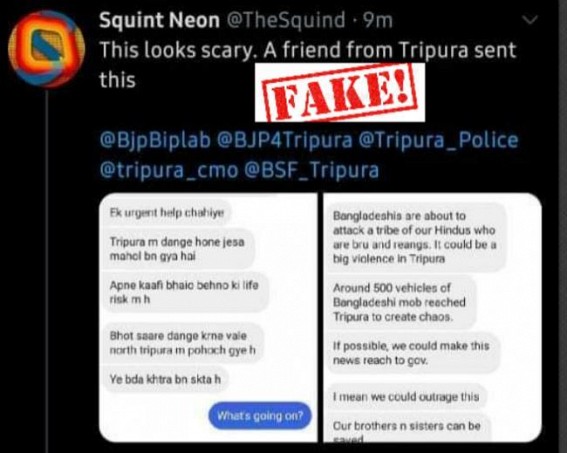The height and width of the screenshot is (453, 567).
Task: Open the @Tripura_Police mention
Action: pos(438,140)
